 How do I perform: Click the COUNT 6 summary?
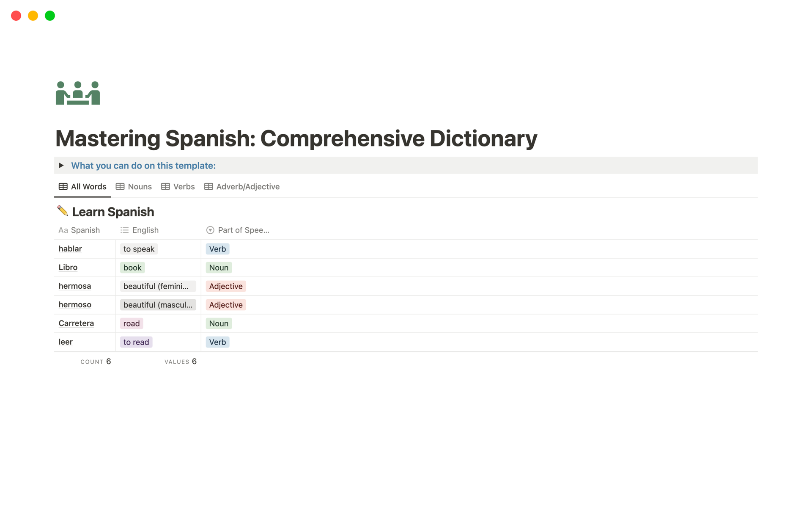point(96,362)
